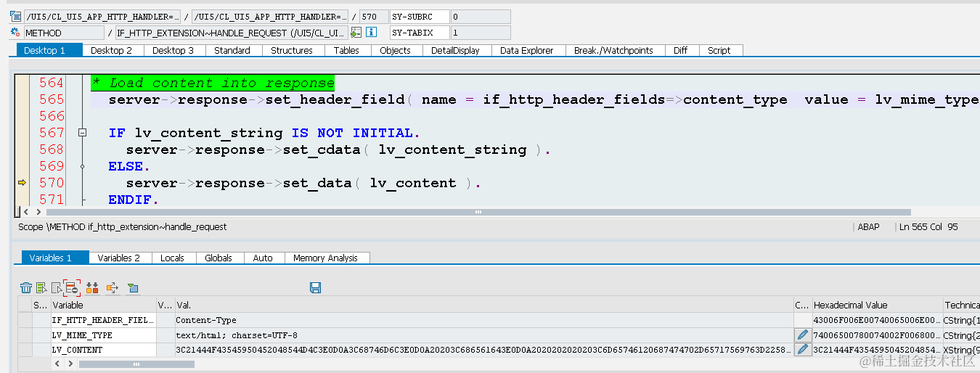The width and height of the screenshot is (980, 373).
Task: Switch to Variables 2 tab
Action: tap(119, 258)
